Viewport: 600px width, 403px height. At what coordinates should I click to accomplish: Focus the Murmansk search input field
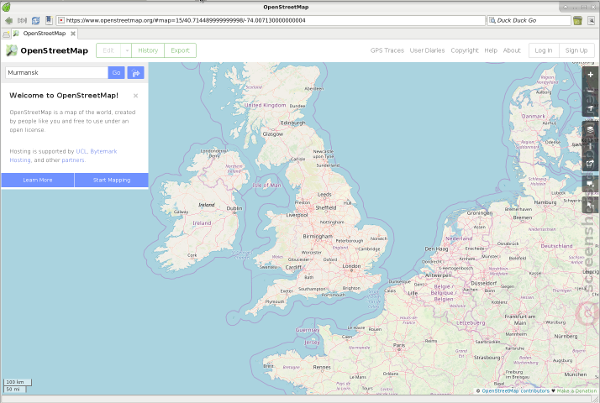57,72
